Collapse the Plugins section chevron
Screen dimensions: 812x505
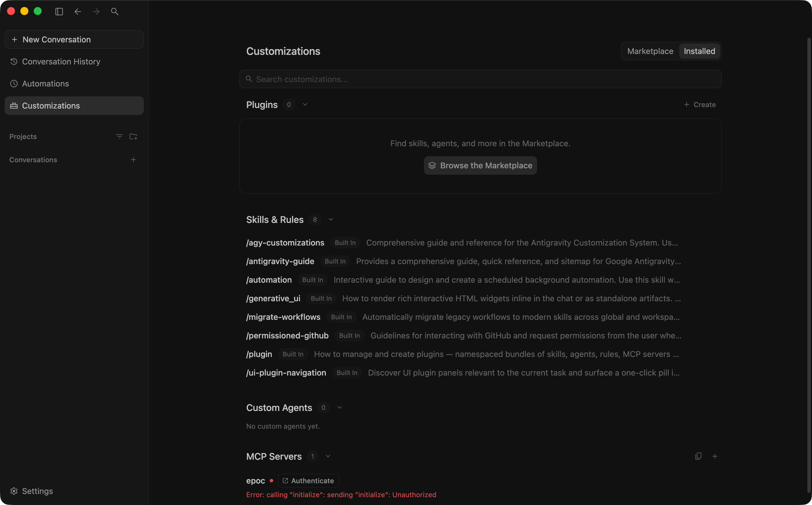pos(305,104)
